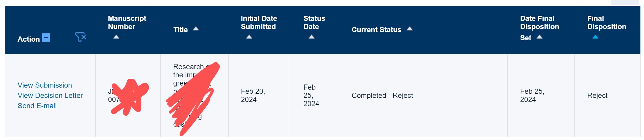The image size is (644, 140).
Task: Select the scribbled-over title cell
Action: (194, 96)
